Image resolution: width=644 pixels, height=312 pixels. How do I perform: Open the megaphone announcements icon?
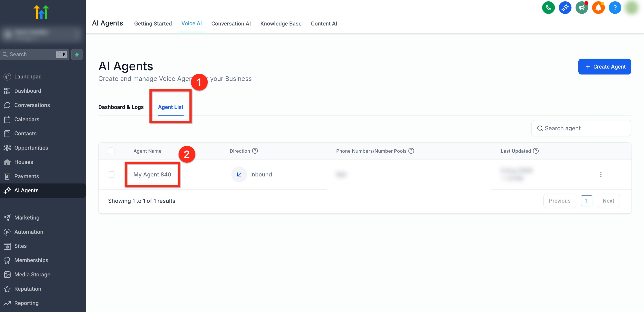(x=581, y=8)
